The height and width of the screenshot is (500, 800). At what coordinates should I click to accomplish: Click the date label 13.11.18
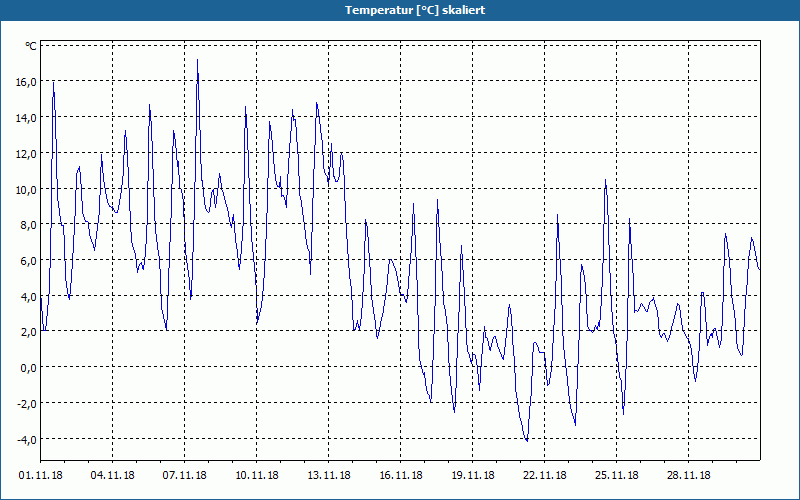[329, 475]
